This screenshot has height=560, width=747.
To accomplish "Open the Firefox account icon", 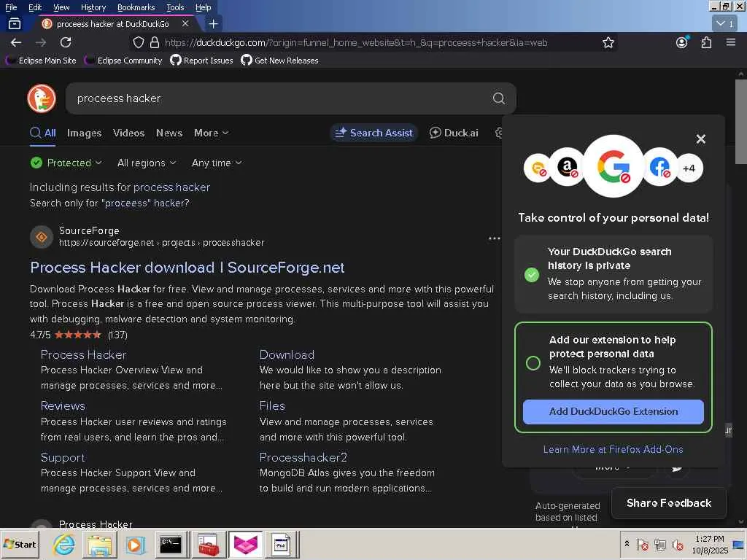I will (x=682, y=42).
